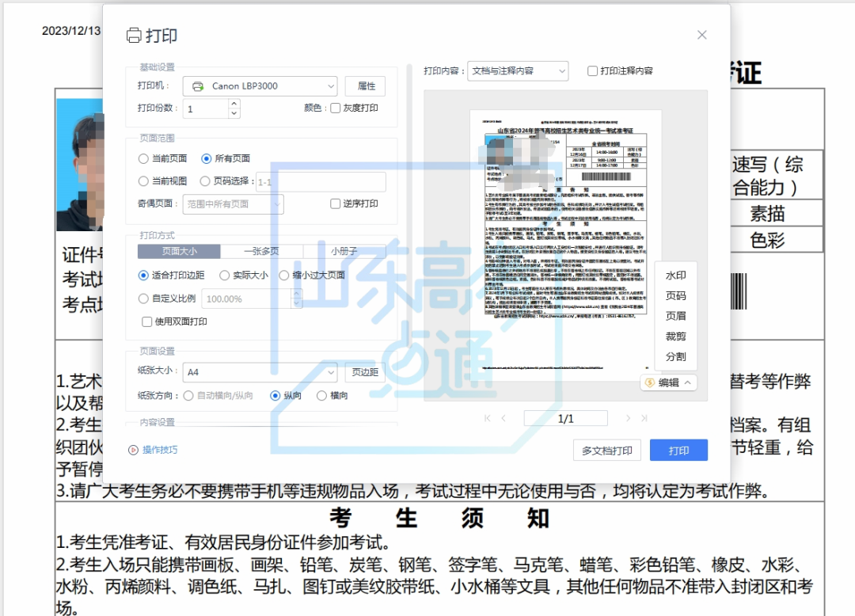Choose 水印 watermark from edit menu
This screenshot has height=616, width=855.
pyautogui.click(x=675, y=276)
